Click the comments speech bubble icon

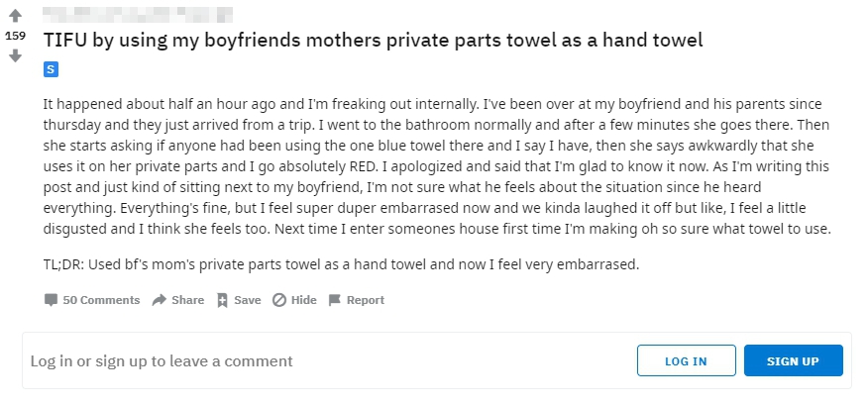click(x=52, y=300)
